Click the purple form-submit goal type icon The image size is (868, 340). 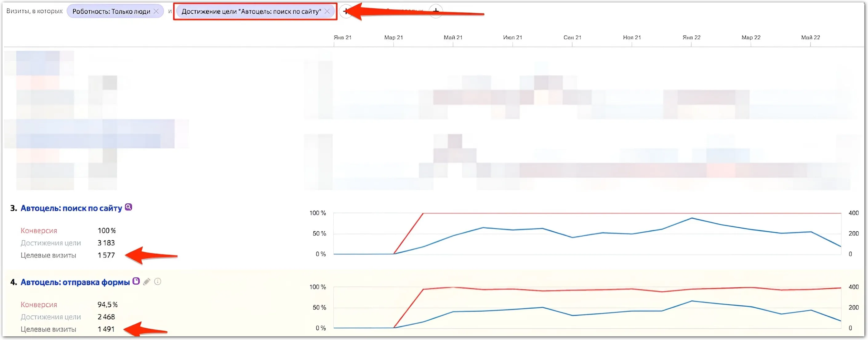pyautogui.click(x=136, y=281)
